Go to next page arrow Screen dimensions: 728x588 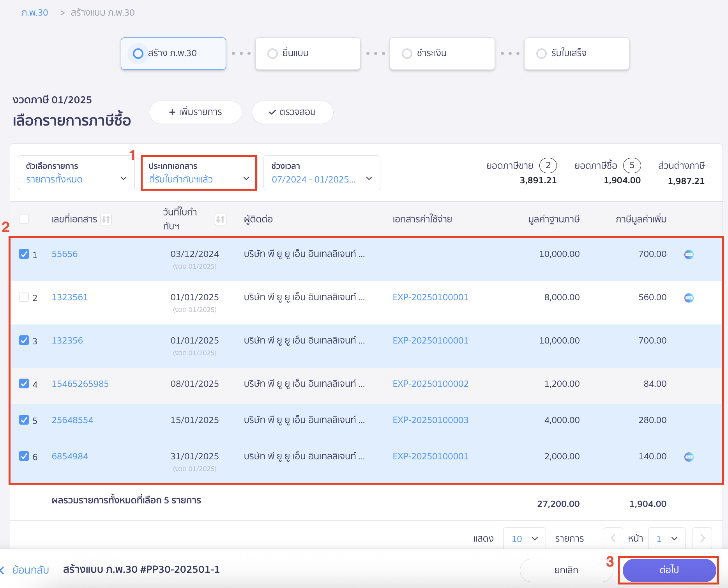702,538
